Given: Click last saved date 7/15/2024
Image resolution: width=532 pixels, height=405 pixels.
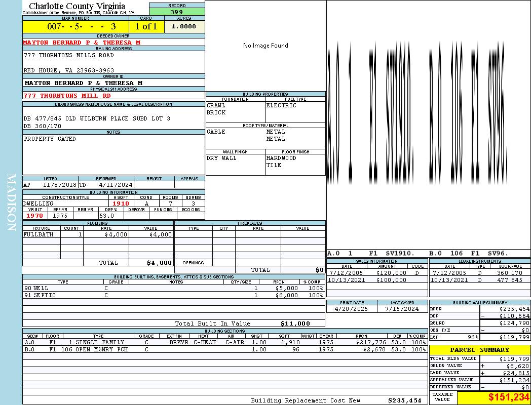Looking at the screenshot, I should pyautogui.click(x=402, y=309).
